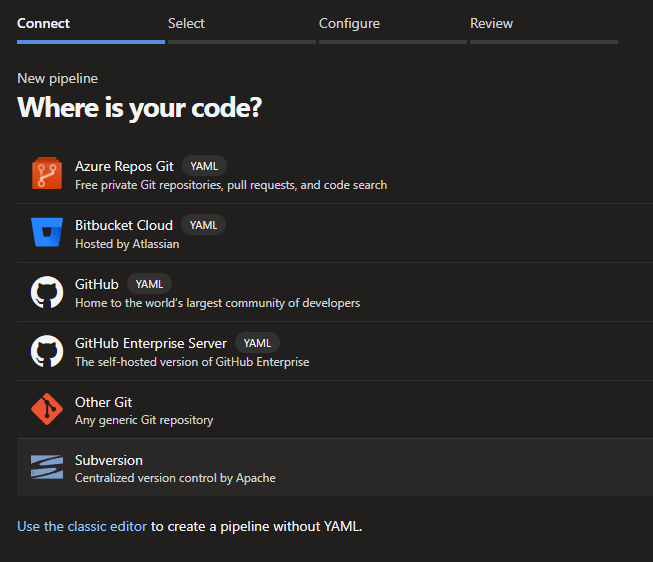
Task: Click the Subversion logo icon
Action: (47, 467)
